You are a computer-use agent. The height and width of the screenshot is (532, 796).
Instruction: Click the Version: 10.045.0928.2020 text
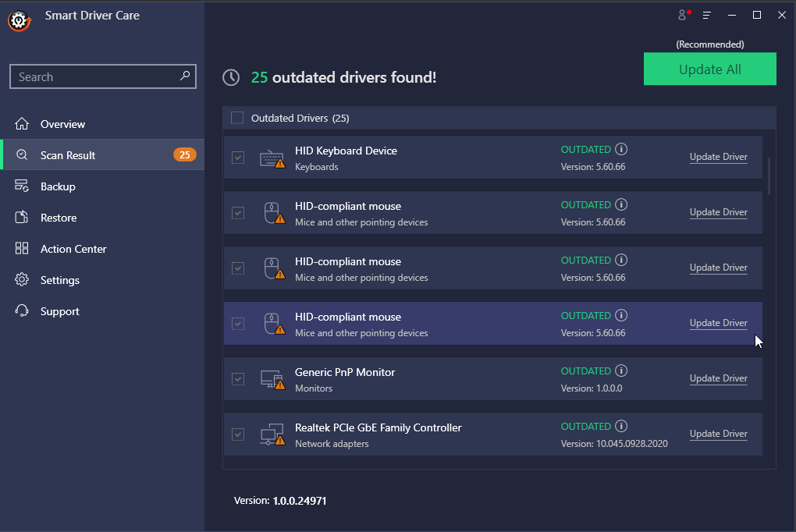(613, 444)
